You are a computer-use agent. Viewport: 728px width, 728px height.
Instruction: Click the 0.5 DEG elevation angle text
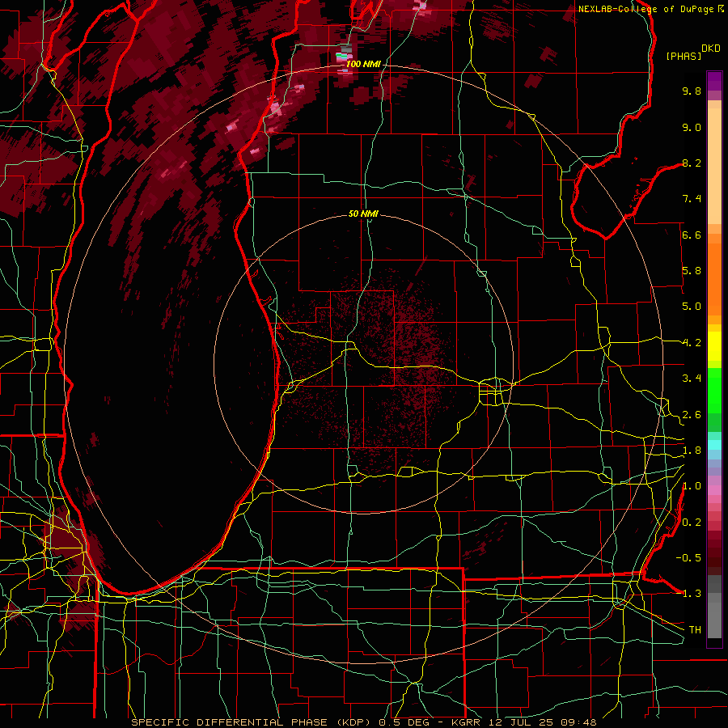point(406,722)
